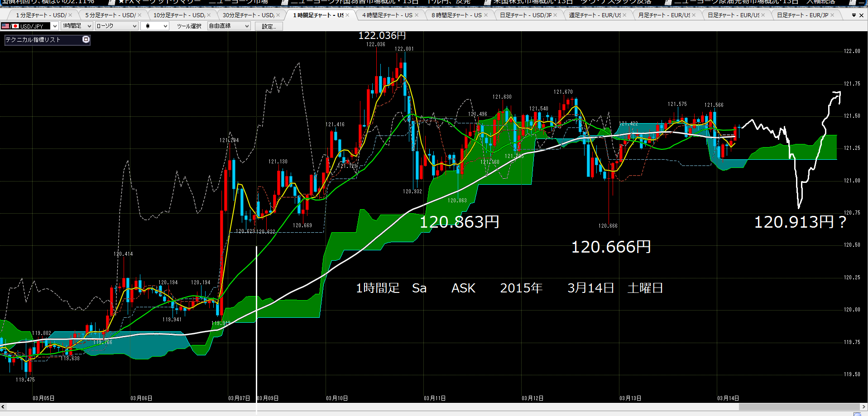
Task: Switch to the 8時間足チャート tab
Action: [x=456, y=15]
